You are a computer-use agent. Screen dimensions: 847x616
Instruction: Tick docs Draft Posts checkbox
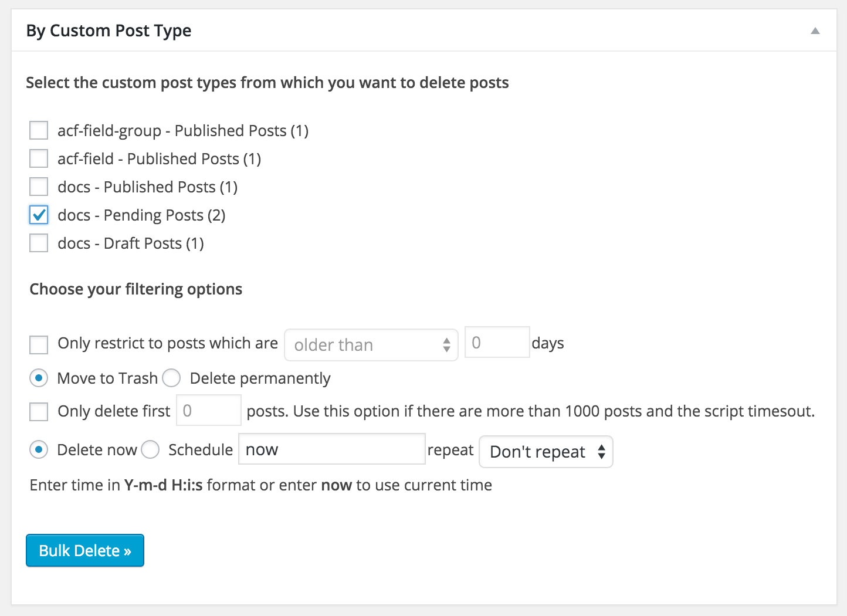coord(39,243)
